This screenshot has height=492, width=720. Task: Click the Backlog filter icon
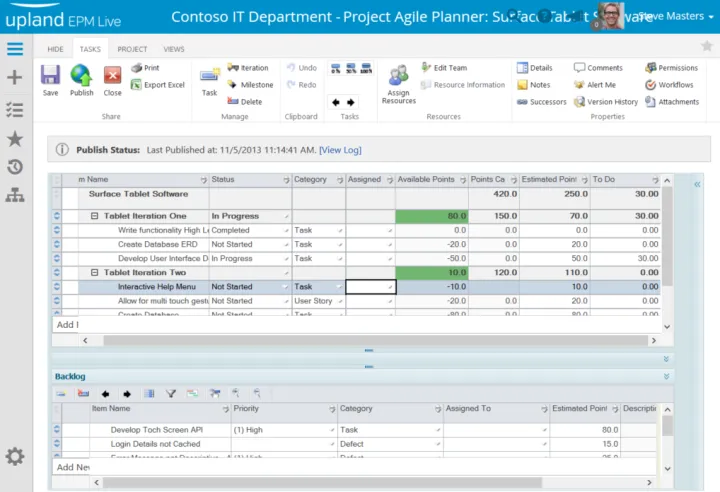coord(171,394)
